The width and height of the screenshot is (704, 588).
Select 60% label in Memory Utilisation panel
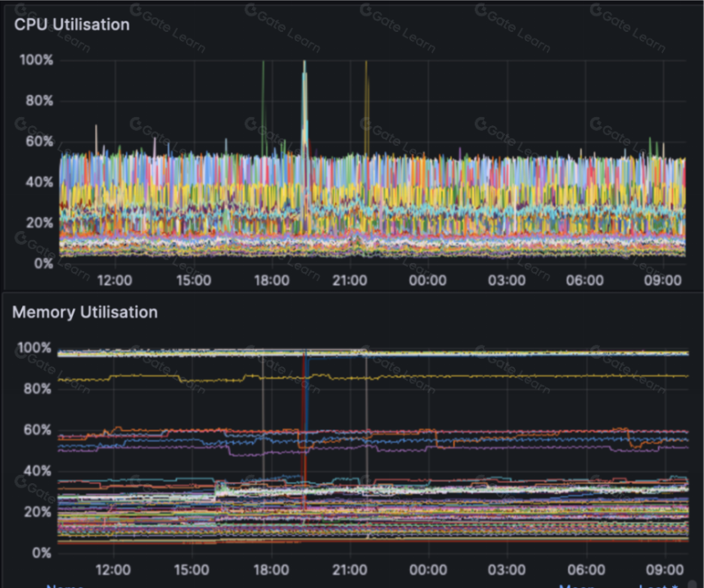click(x=38, y=430)
